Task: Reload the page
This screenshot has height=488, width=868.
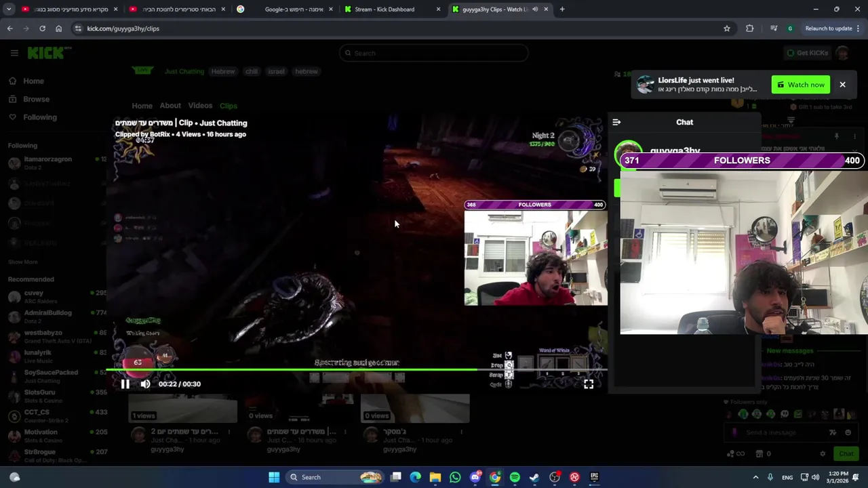Action: coord(42,28)
